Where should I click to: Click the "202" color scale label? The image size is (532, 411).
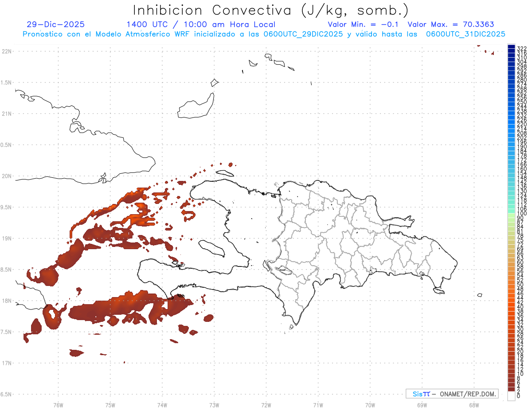click(522, 137)
